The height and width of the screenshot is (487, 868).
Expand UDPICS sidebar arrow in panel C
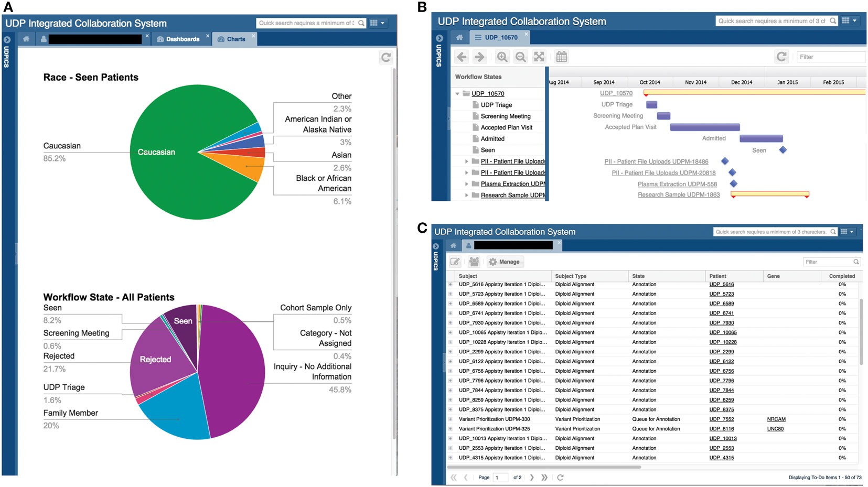436,246
